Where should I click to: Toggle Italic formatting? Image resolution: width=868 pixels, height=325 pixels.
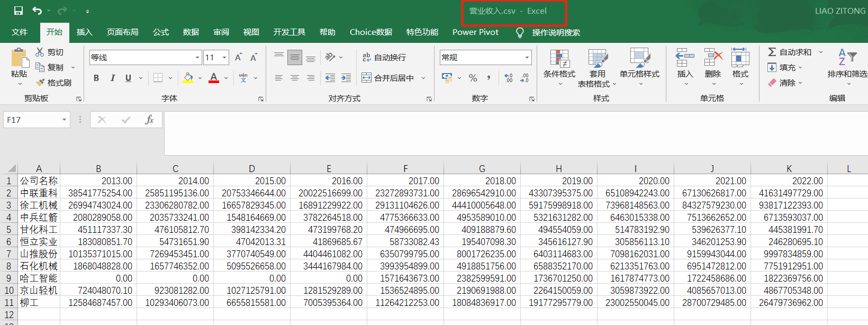pos(112,78)
